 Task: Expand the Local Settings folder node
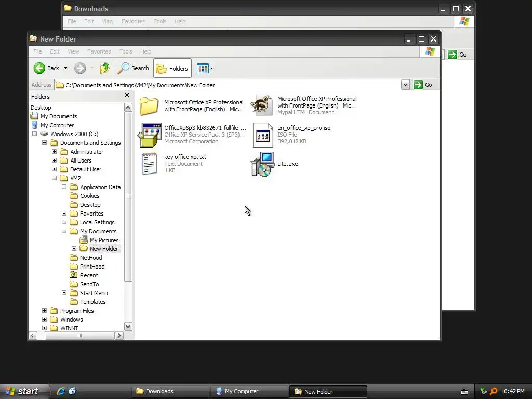tap(64, 222)
